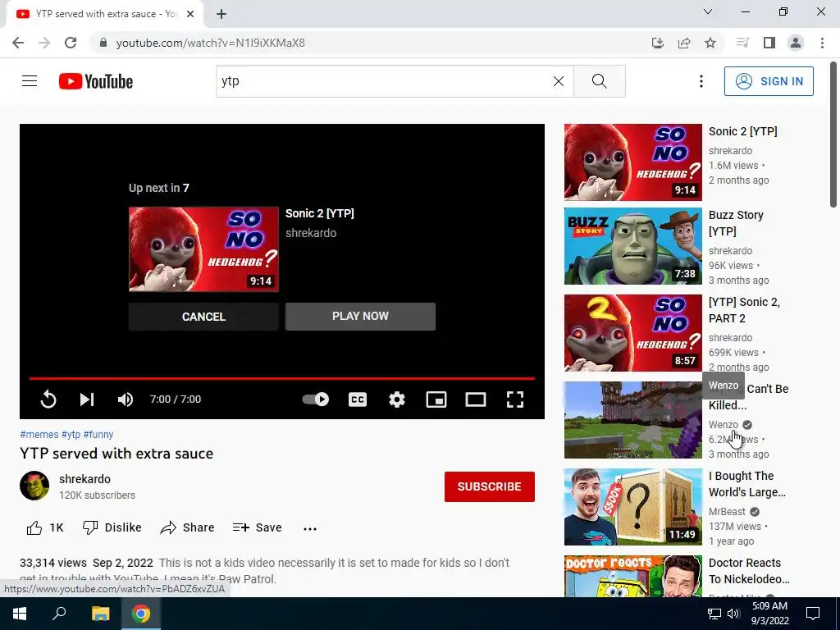Replay the video with the replay icon
Viewport: 840px width, 630px height.
48,399
